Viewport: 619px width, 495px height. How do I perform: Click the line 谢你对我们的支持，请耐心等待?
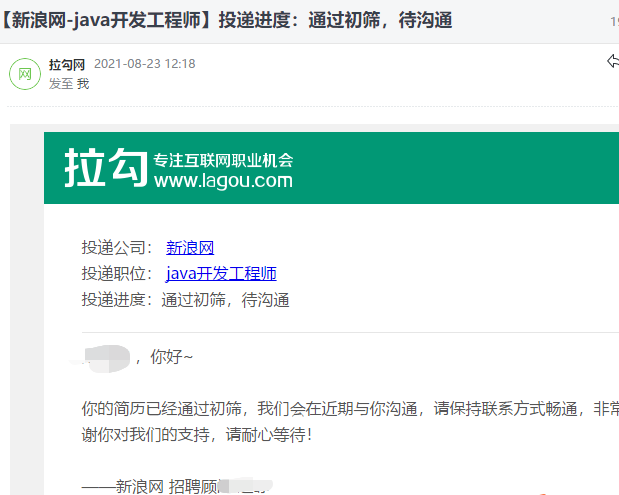(197, 435)
